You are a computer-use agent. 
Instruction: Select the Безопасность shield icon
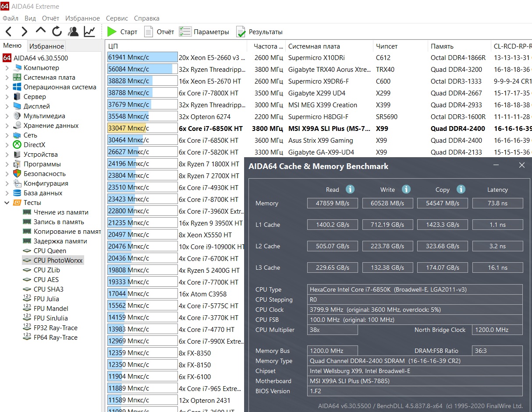pyautogui.click(x=17, y=174)
